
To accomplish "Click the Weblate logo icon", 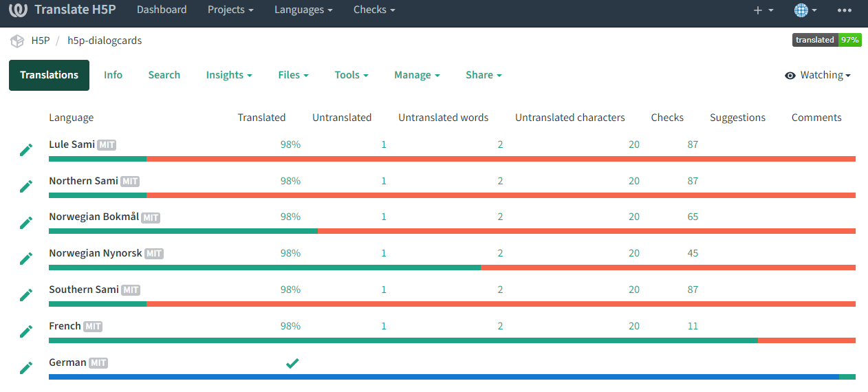I will 18,10.
